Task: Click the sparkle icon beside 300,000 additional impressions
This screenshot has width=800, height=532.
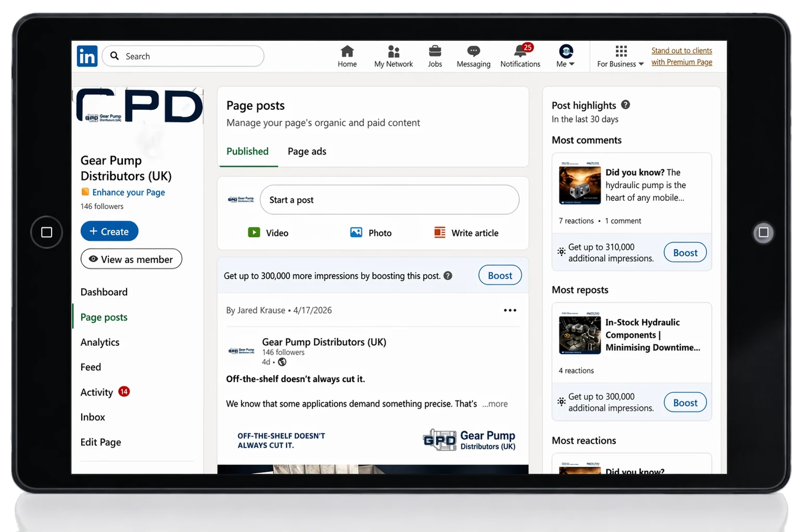Action: click(562, 401)
